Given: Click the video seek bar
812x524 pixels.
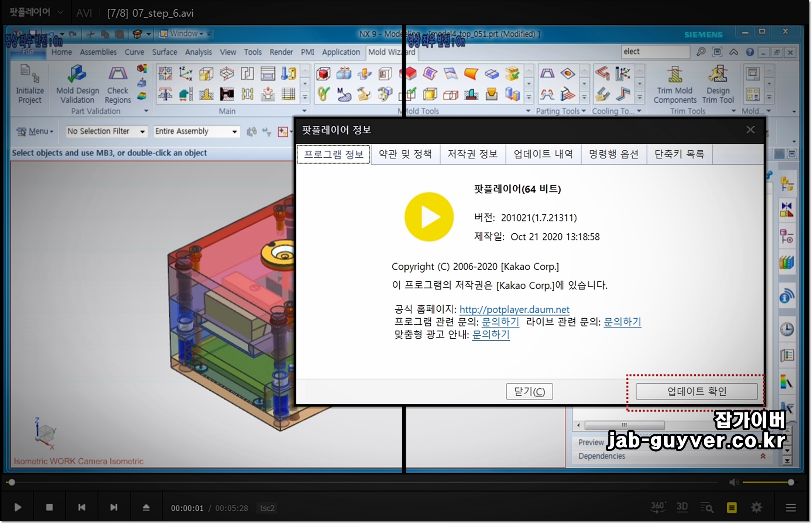Looking at the screenshot, I should coord(362,482).
